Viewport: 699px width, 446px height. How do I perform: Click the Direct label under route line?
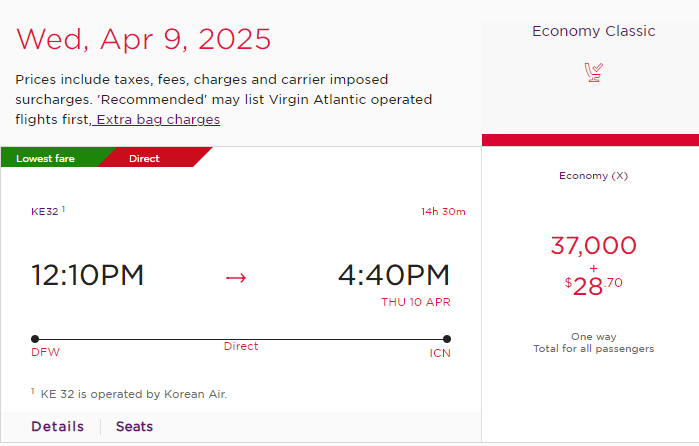(241, 346)
